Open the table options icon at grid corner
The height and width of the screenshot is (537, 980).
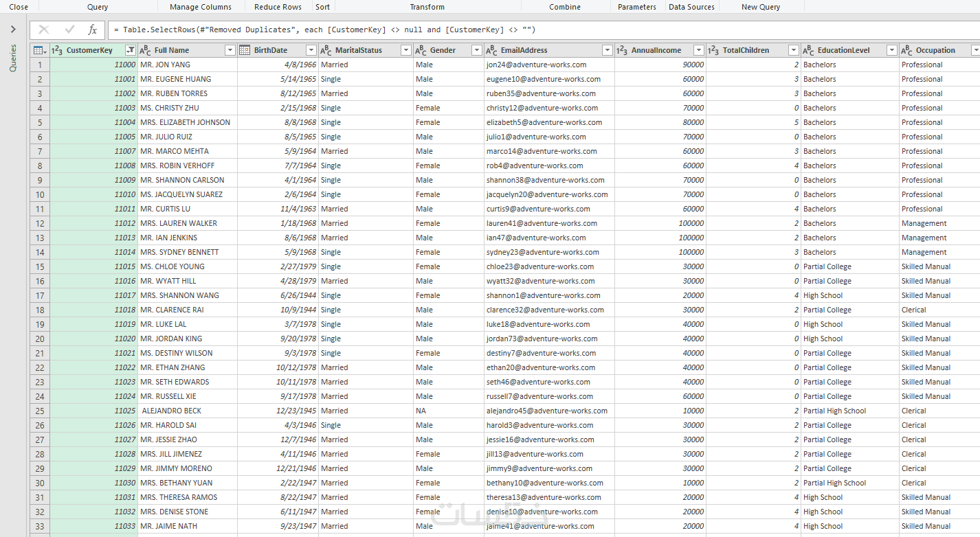[40, 50]
